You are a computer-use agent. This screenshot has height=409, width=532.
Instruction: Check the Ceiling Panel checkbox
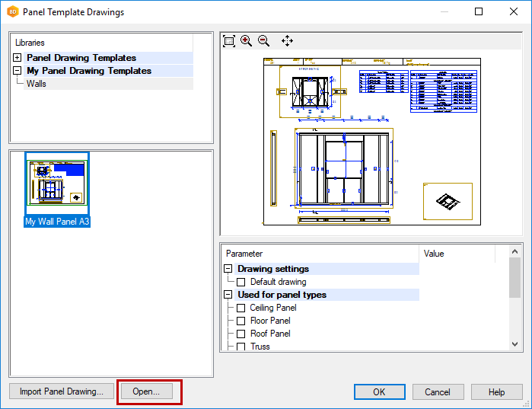(x=241, y=308)
